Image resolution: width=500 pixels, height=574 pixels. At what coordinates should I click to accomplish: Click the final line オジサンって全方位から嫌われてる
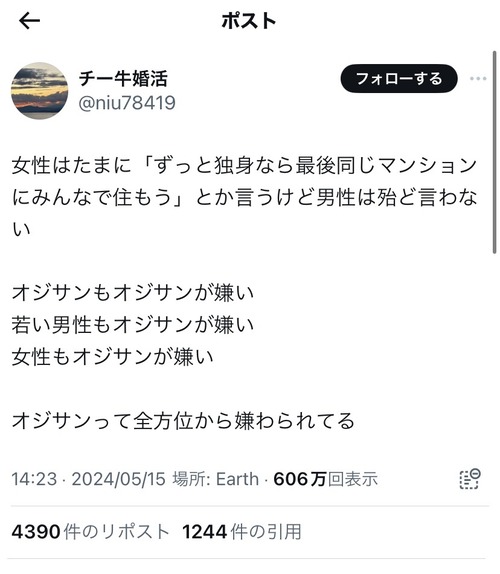click(x=183, y=420)
